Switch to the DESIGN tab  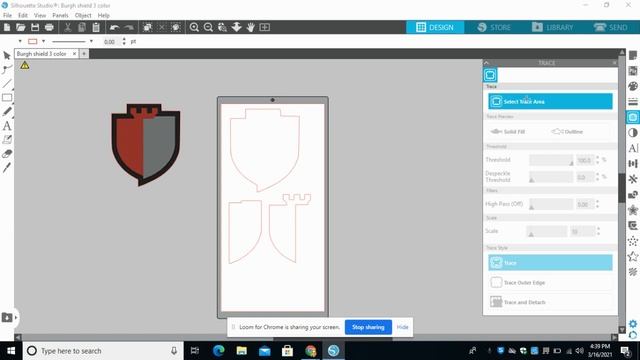435,27
